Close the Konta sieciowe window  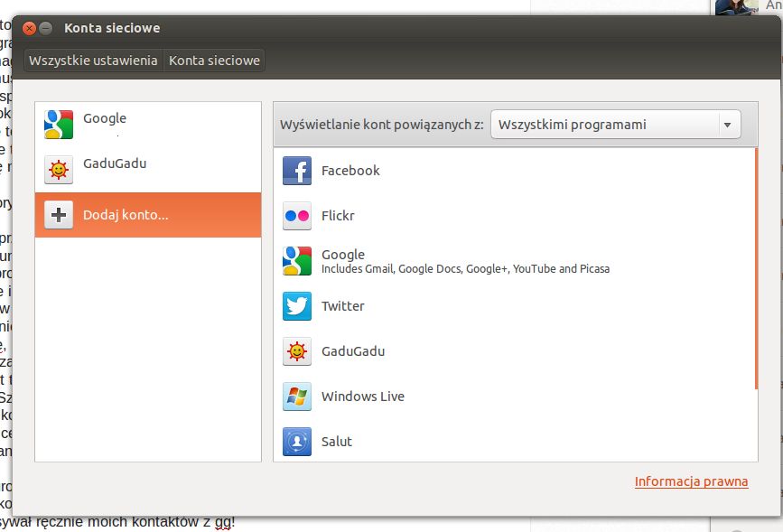coord(30,29)
